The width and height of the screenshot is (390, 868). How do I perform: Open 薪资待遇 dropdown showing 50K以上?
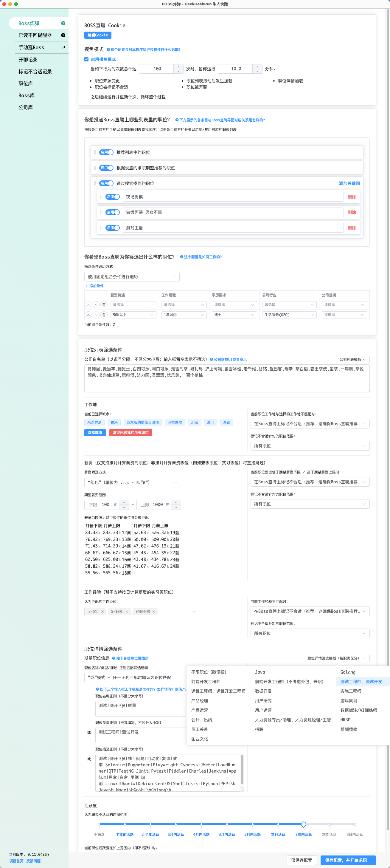[x=133, y=315]
